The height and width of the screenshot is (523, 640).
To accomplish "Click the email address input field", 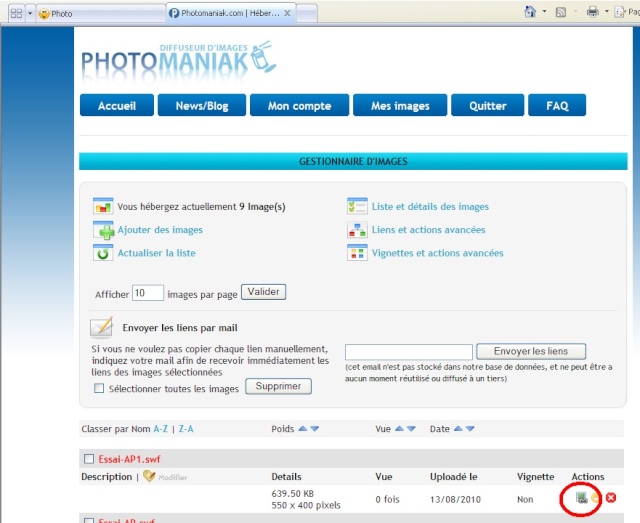I will (x=409, y=352).
